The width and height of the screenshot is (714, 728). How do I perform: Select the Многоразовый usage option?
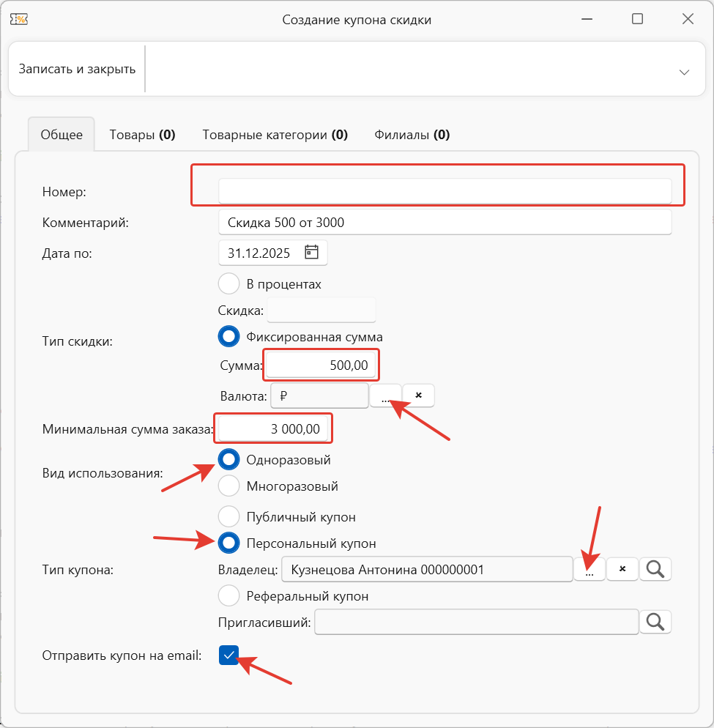pos(229,486)
